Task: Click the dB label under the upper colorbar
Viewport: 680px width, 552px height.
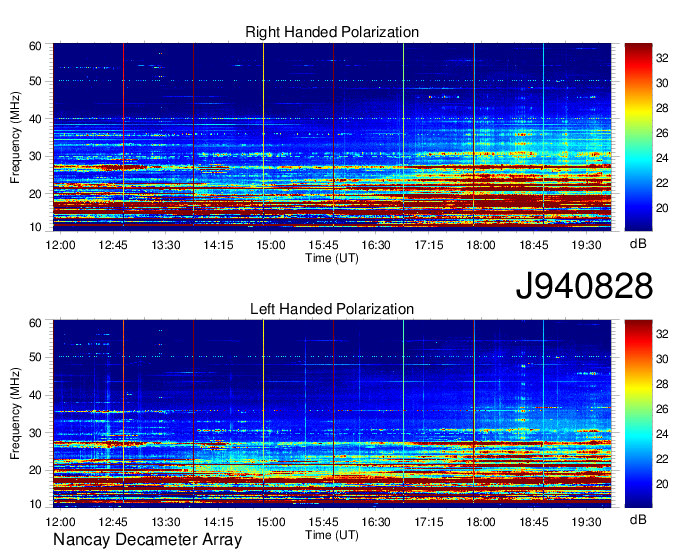Action: [638, 244]
